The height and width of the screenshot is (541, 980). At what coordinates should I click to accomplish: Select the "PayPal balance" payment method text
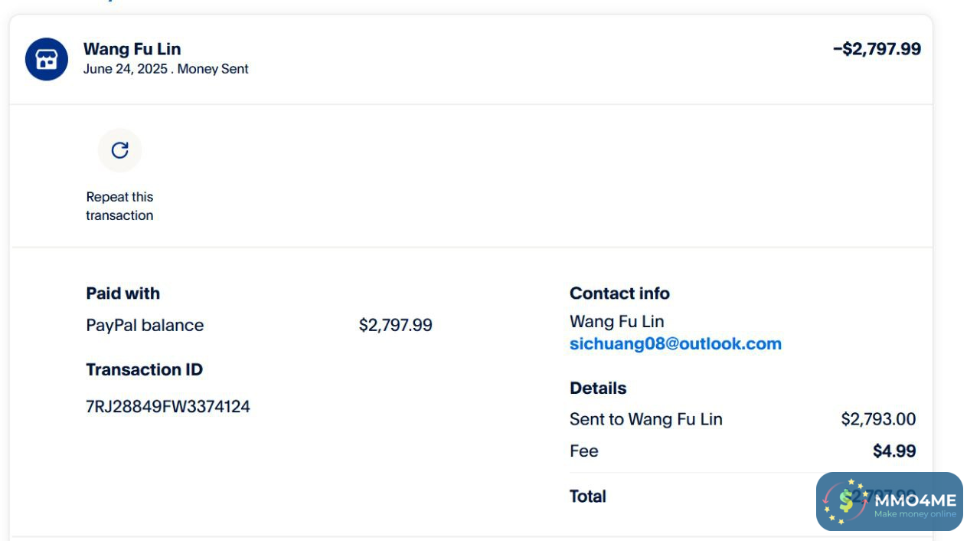[145, 325]
